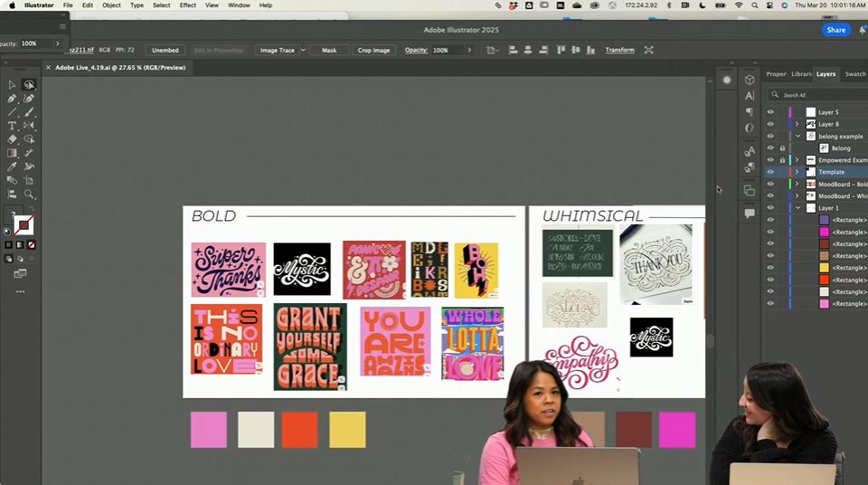Viewport: 868px width, 485px height.
Task: Select the Reflect tool
Action: 29,126
